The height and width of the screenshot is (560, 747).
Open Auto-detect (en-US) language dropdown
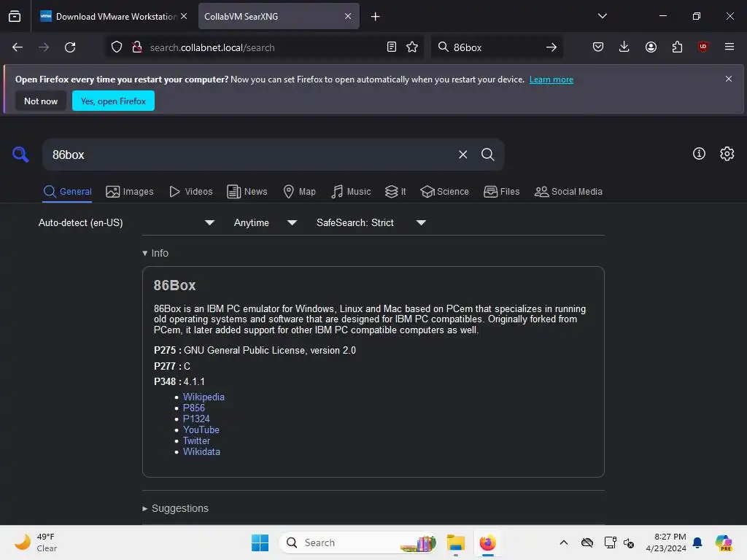click(x=126, y=223)
